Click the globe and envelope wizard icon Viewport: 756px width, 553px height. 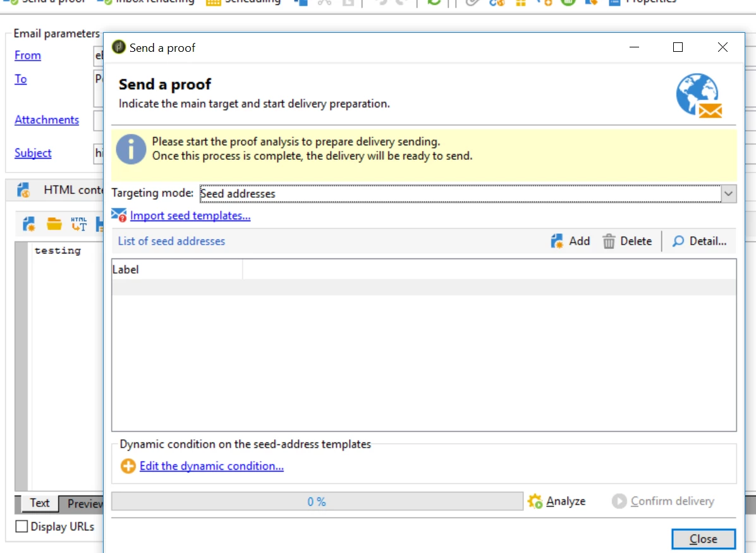[699, 95]
